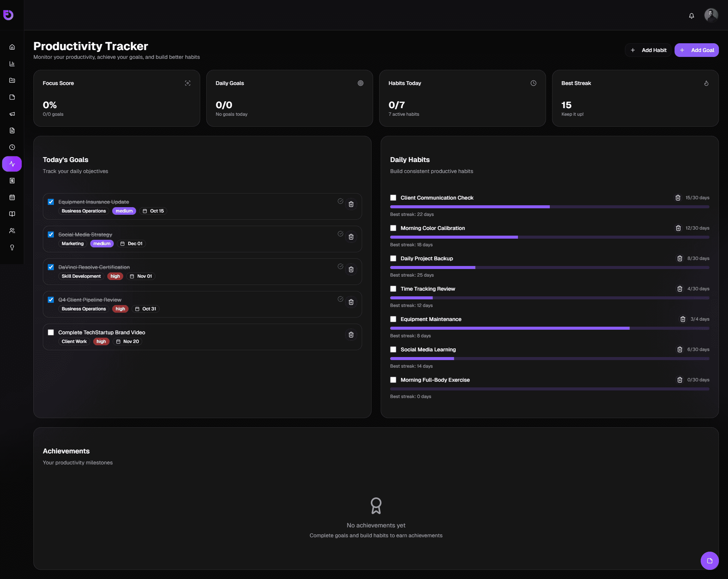Select the active Productivity Tracker sidebar item
The image size is (728, 579).
coord(12,164)
